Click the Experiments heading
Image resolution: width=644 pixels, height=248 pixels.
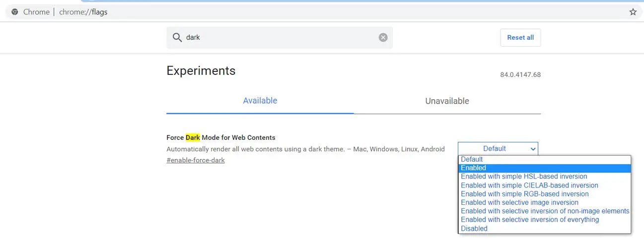pos(201,71)
